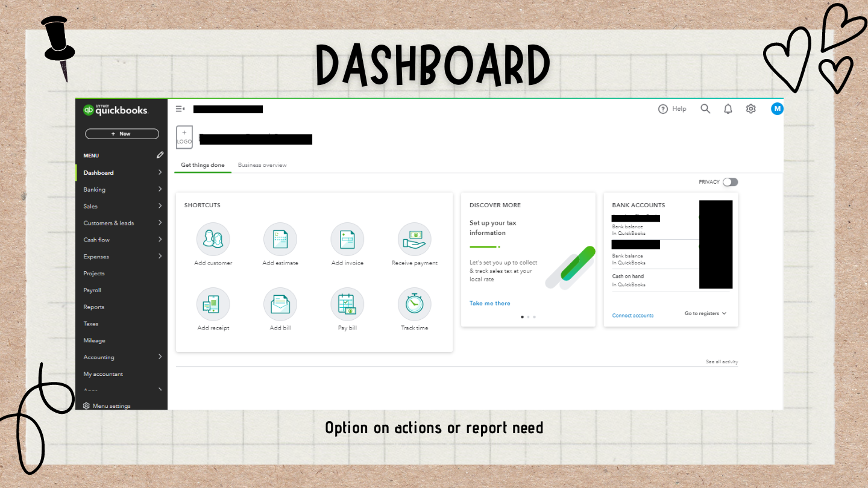Open Taxes in the sidebar menu
This screenshot has width=868, height=488.
[91, 324]
